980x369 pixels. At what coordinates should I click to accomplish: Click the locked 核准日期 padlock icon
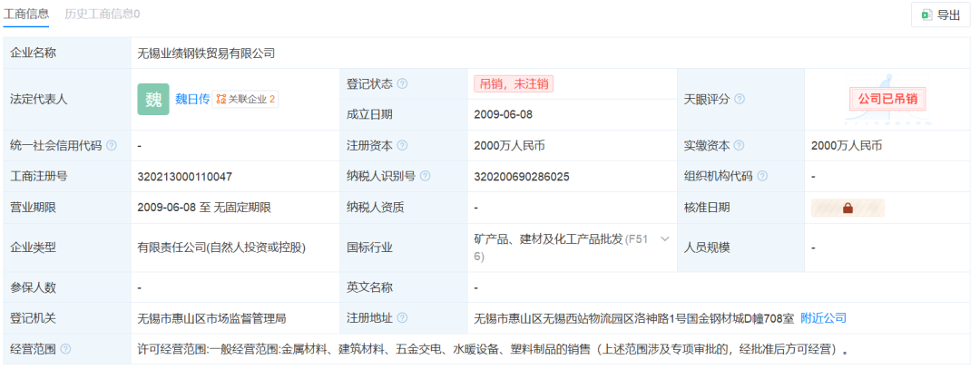click(848, 208)
